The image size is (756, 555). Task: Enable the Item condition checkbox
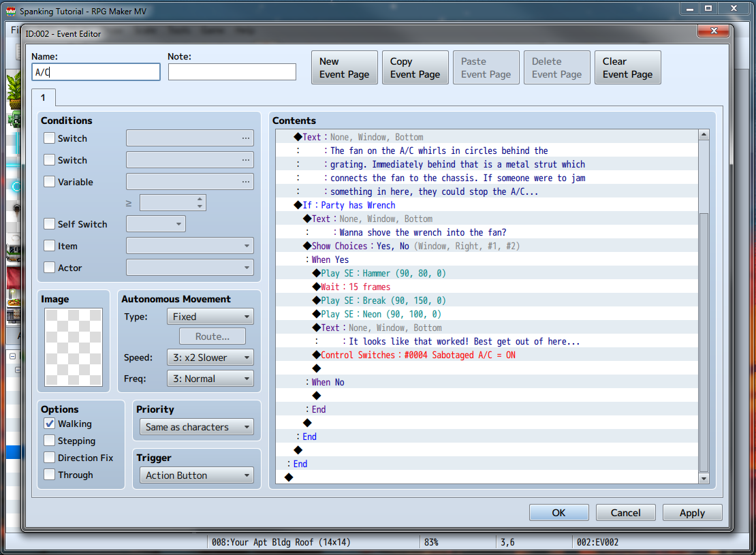[x=49, y=245]
